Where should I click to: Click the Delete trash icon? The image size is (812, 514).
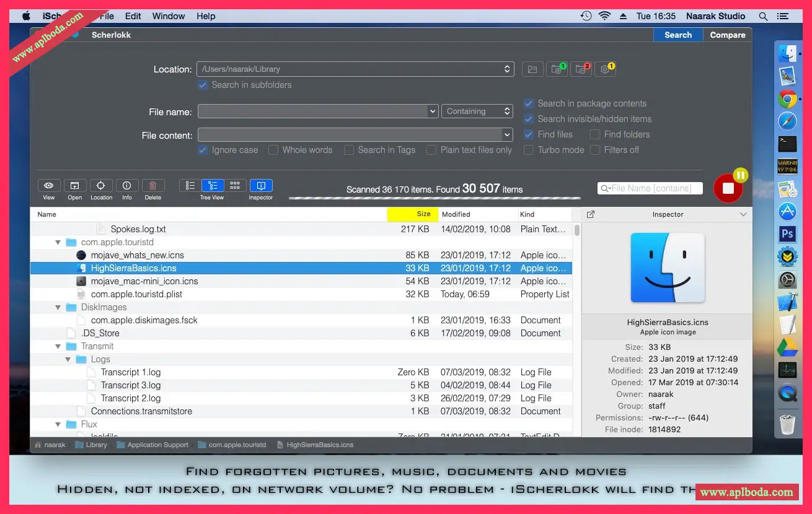tap(153, 186)
